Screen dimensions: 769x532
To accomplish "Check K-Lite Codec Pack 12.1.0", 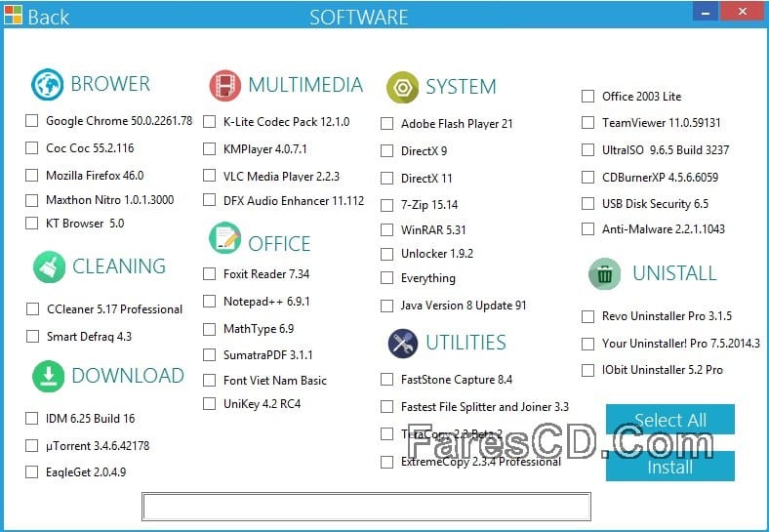I will coord(210,122).
